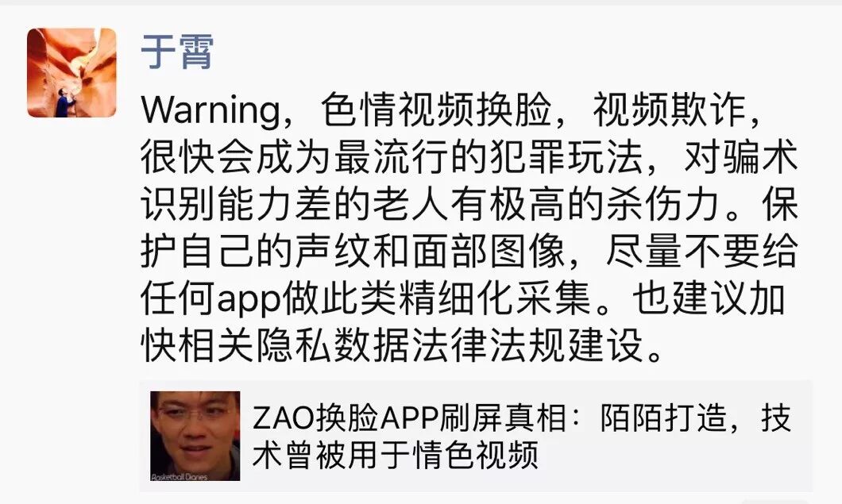Tap post line beginning 护自己的声纹
Screen dimensions: 842x504
click(469, 251)
